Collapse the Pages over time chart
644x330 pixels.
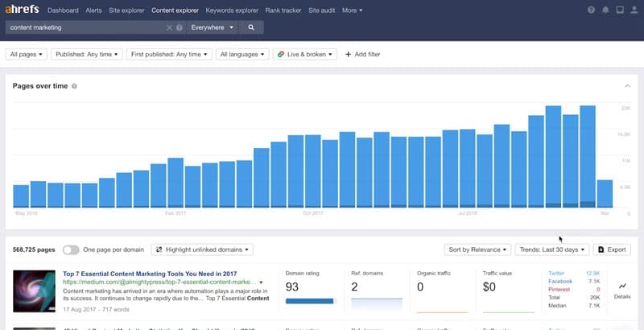pos(627,86)
